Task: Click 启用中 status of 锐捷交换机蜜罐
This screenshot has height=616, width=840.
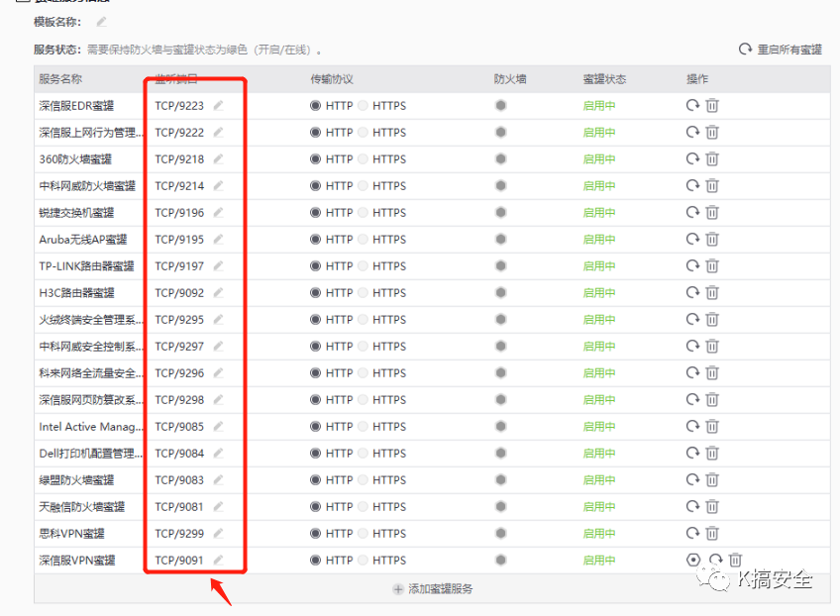Action: click(599, 213)
